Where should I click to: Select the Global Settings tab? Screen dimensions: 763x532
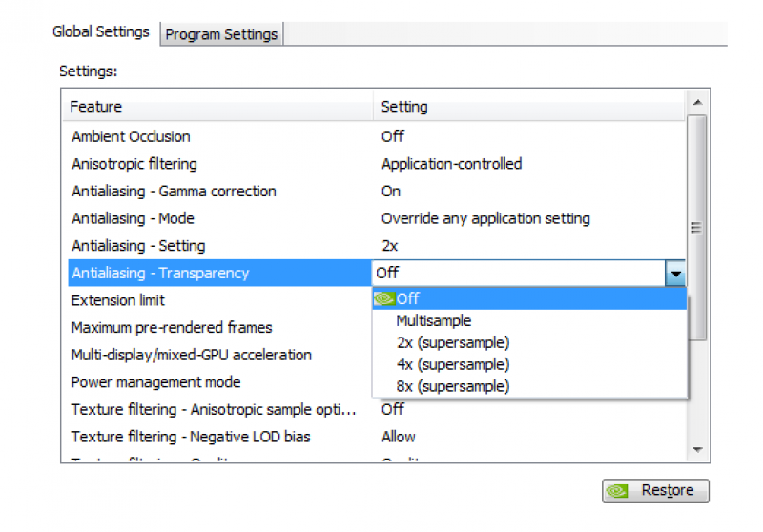coord(100,31)
